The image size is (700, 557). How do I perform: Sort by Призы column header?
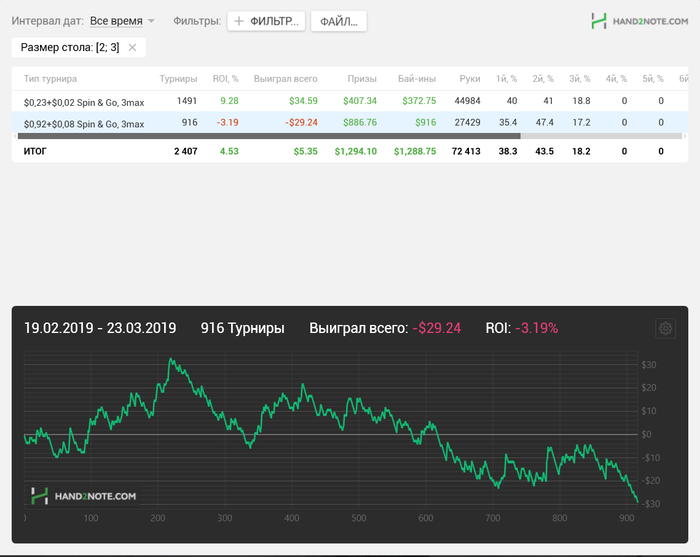pos(362,78)
